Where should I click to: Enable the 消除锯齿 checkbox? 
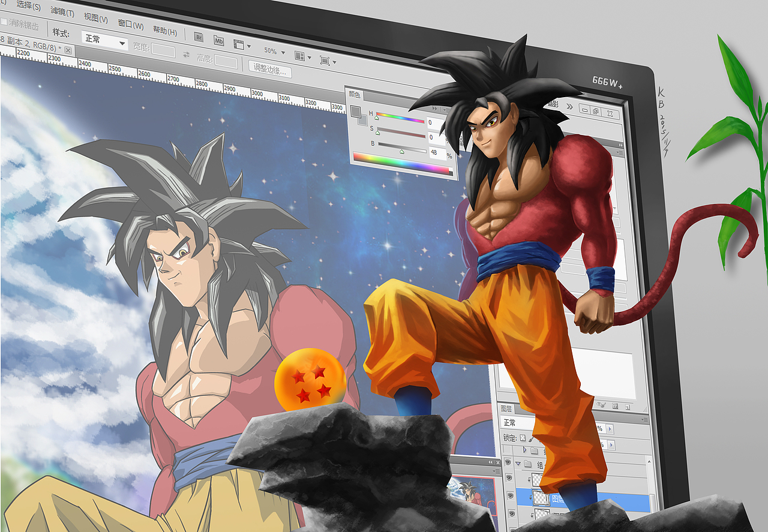point(4,22)
